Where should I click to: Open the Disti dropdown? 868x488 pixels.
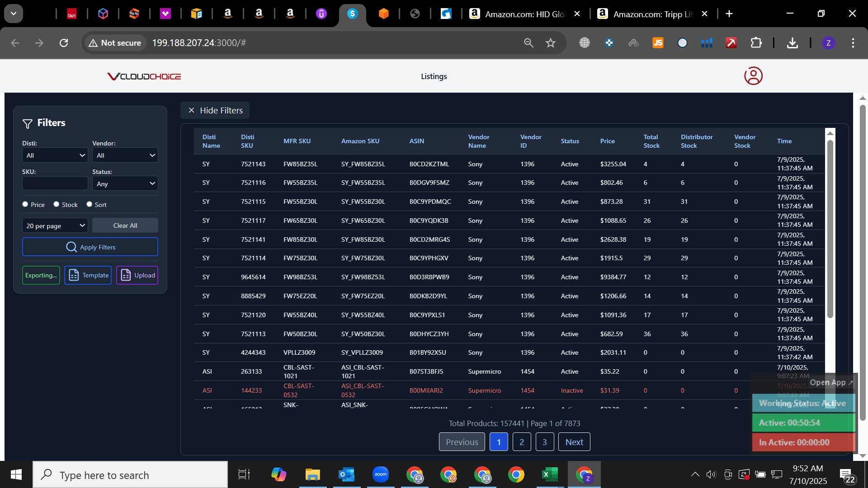pos(55,155)
